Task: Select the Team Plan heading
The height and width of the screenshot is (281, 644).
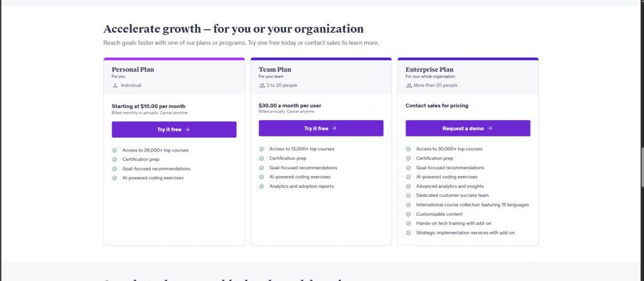Action: [275, 69]
